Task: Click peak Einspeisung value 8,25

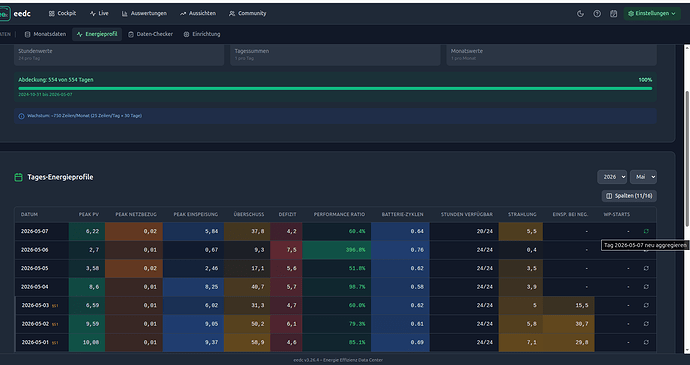Action: click(212, 287)
